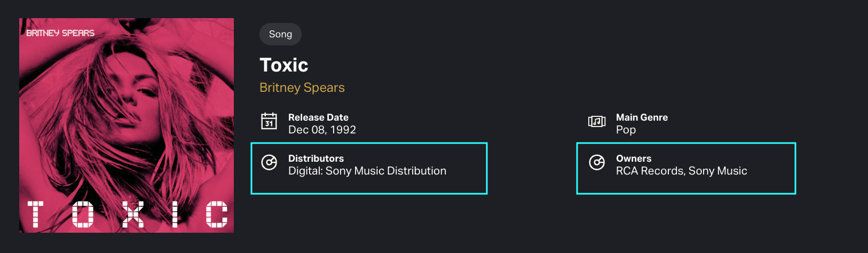
Task: Click RCA Records, Sony Music owners text
Action: click(x=681, y=171)
